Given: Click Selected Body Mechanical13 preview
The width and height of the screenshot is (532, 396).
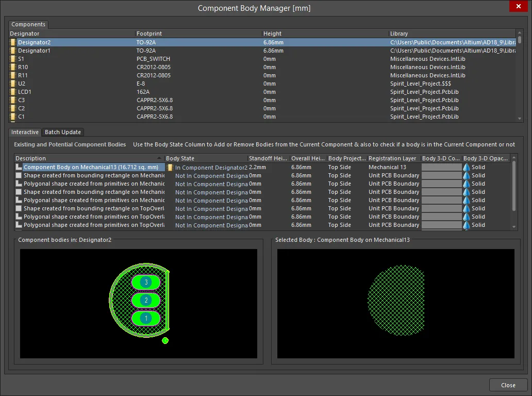Looking at the screenshot, I should tap(395, 304).
